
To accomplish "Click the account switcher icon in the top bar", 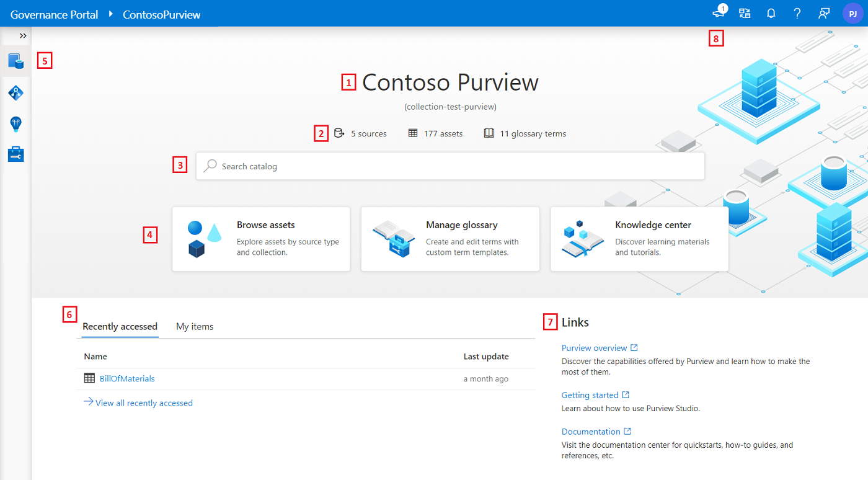I will (x=744, y=13).
